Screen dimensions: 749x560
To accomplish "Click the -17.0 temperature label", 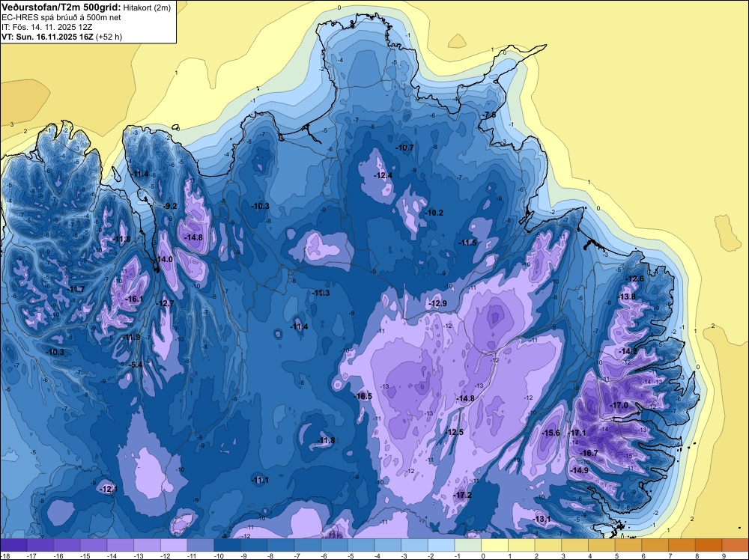I will tap(619, 405).
